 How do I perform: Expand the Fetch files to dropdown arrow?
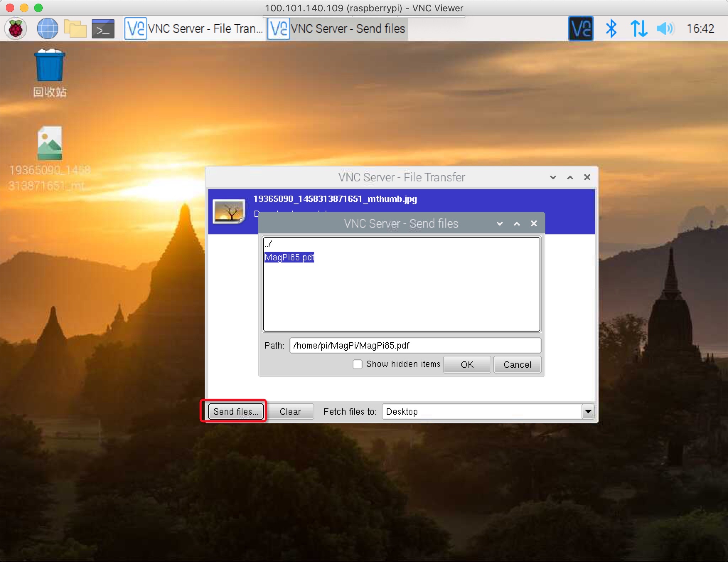point(588,412)
